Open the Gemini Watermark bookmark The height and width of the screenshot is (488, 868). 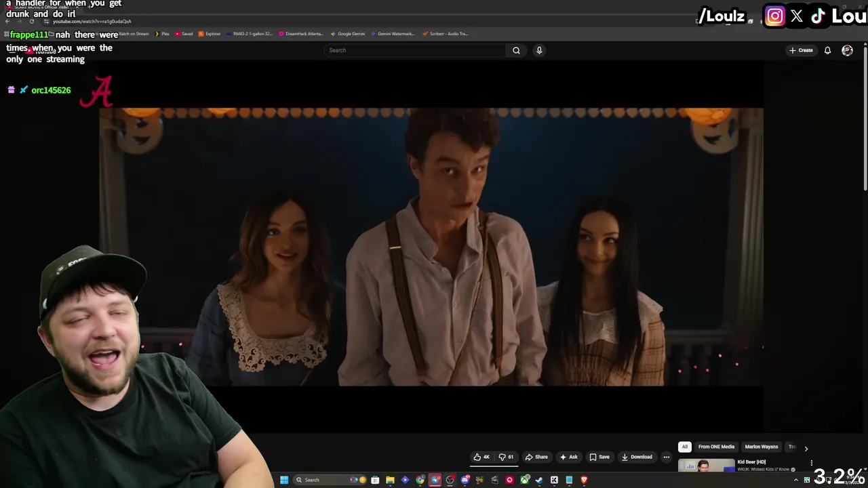393,33
